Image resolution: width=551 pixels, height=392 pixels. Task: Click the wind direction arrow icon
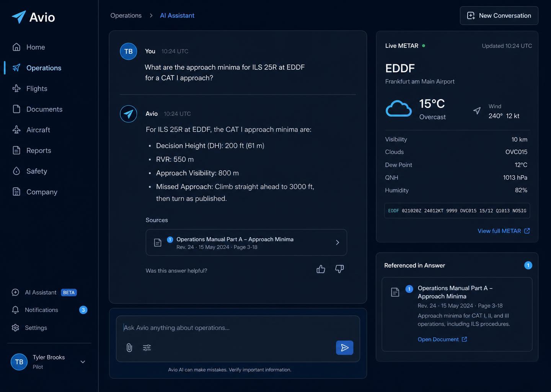(x=477, y=111)
